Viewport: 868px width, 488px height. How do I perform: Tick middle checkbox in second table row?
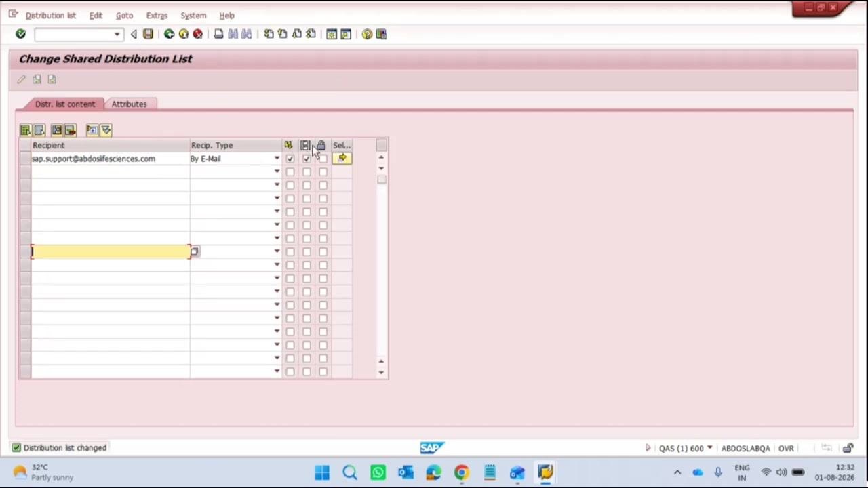tap(307, 171)
